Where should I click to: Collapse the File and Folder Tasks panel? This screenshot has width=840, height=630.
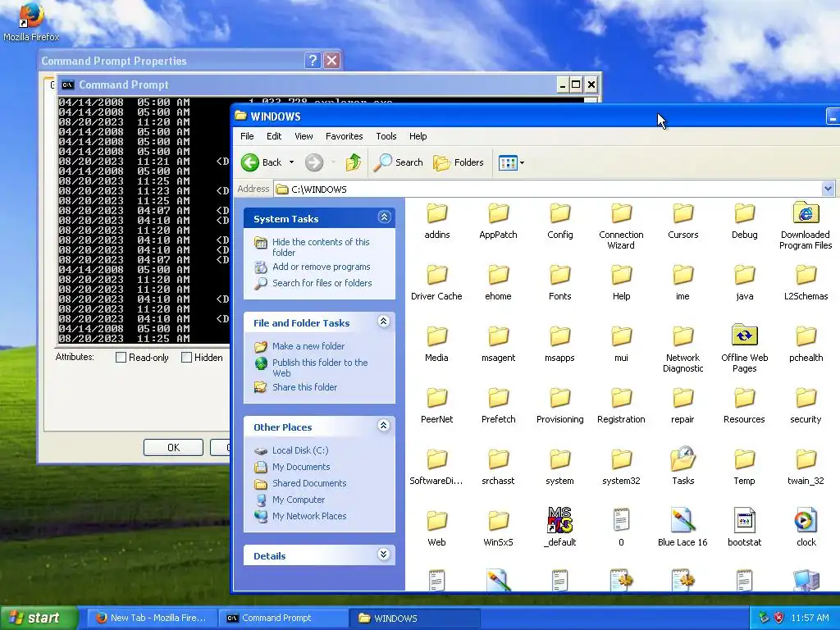pyautogui.click(x=384, y=322)
